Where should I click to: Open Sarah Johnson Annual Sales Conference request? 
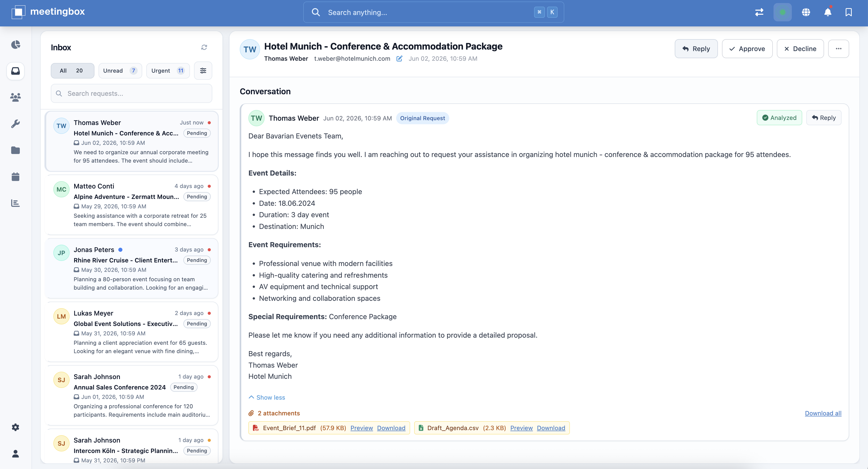tap(131, 396)
